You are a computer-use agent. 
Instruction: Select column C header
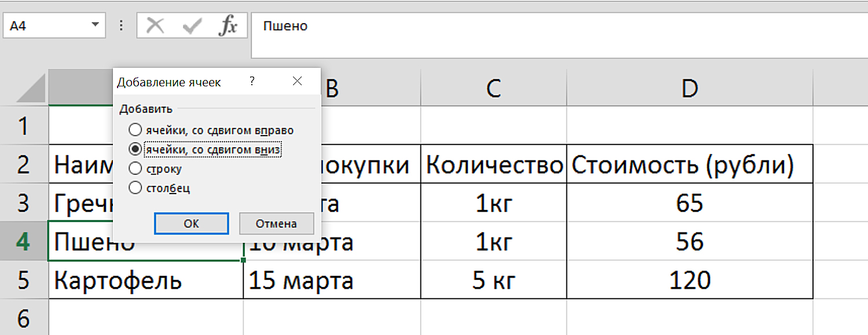point(493,88)
